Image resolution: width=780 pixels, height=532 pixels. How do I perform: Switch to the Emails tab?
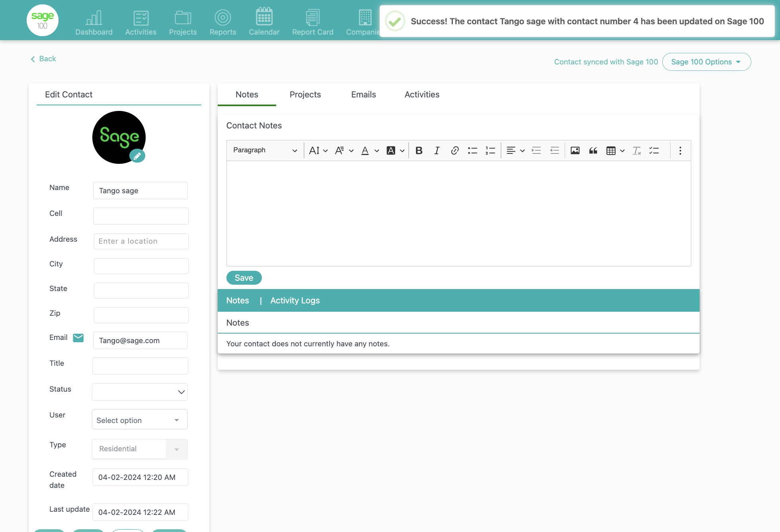(x=363, y=95)
